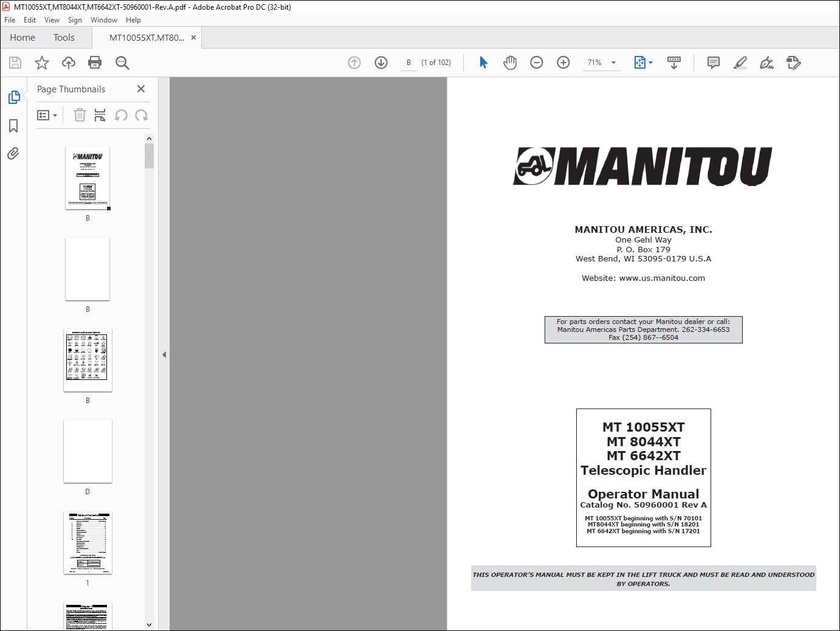Viewport: 840px width, 631px height.
Task: Switch to the Tools tab
Action: 64,38
